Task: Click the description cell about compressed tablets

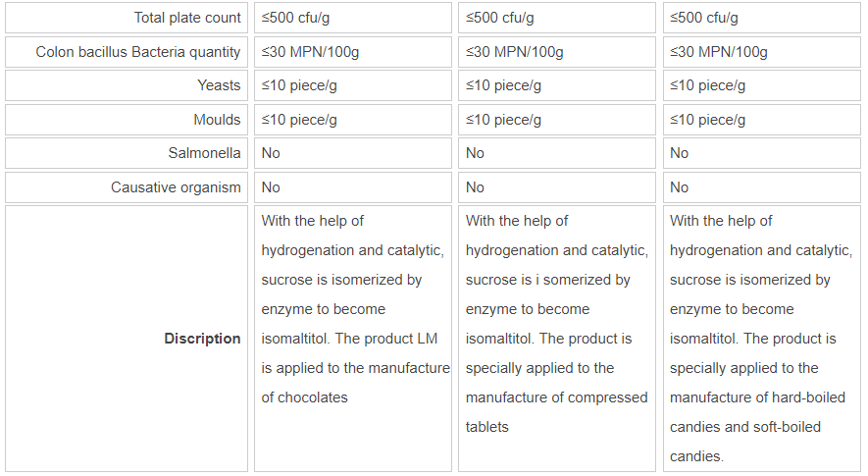Action: pyautogui.click(x=556, y=324)
